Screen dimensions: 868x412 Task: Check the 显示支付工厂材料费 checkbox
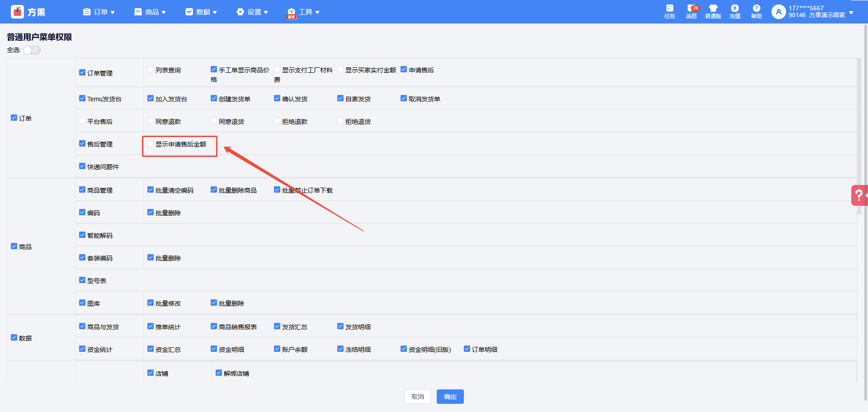pos(277,70)
